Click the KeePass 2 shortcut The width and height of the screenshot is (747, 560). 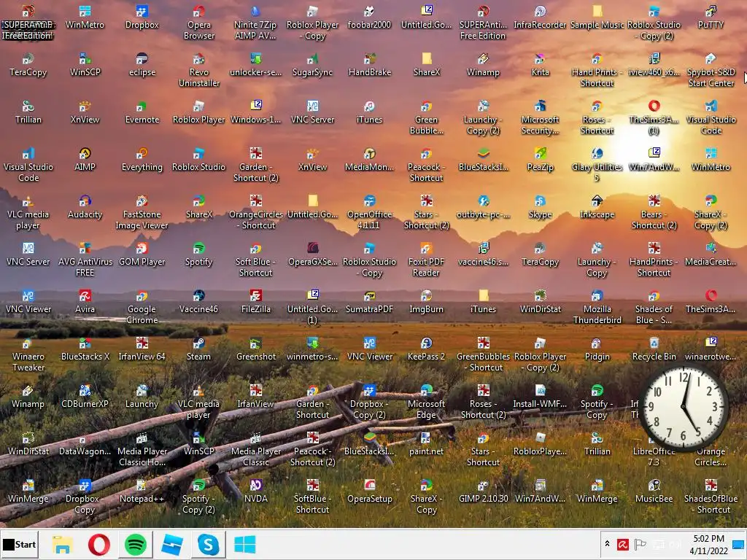click(426, 349)
